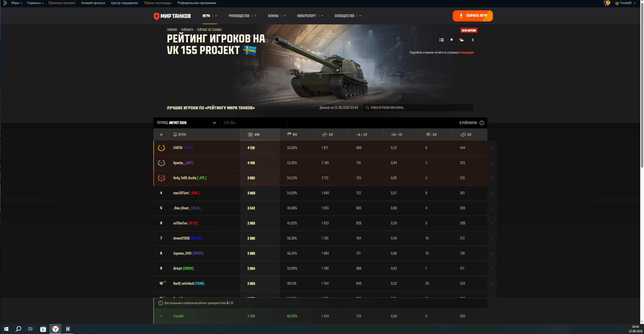The height and width of the screenshot is (334, 644).
Task: Open О РЕЙТИНГАХ link
Action: point(468,123)
